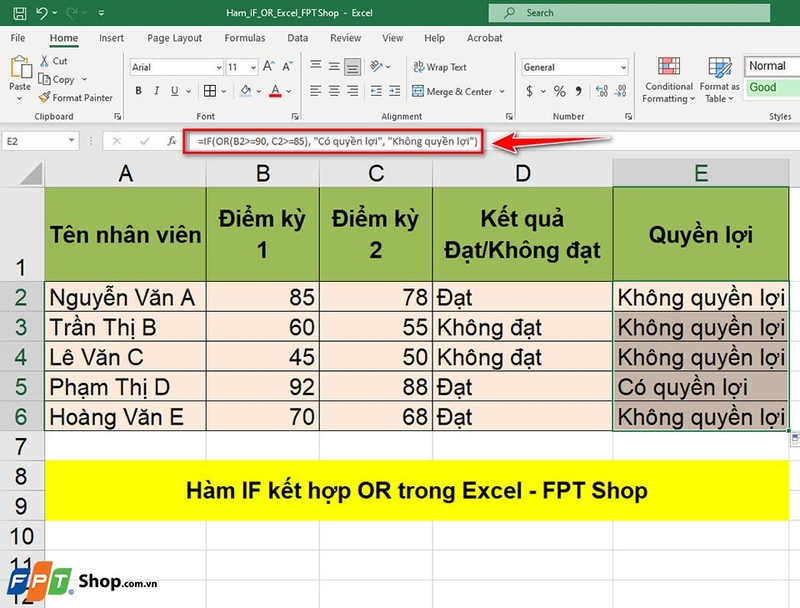
Task: Click the Search box
Action: point(629,13)
